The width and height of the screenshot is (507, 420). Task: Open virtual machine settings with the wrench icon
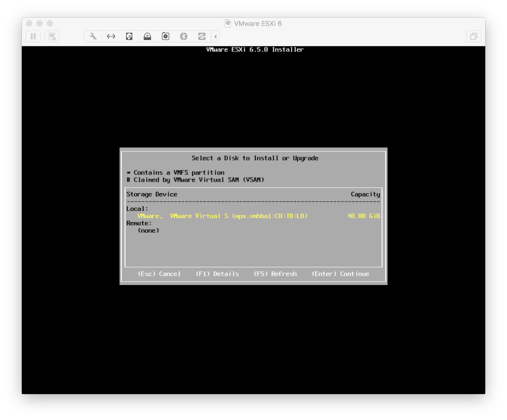click(x=93, y=36)
